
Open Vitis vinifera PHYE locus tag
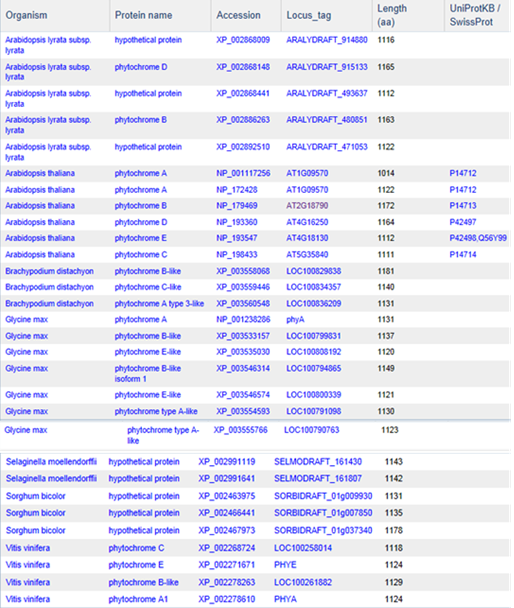[x=285, y=565]
